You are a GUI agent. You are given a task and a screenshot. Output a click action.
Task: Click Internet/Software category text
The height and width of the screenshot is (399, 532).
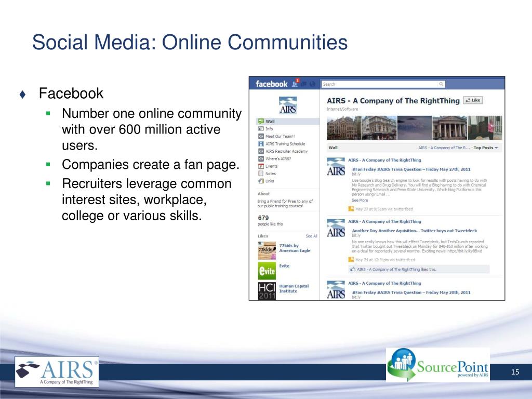click(342, 109)
